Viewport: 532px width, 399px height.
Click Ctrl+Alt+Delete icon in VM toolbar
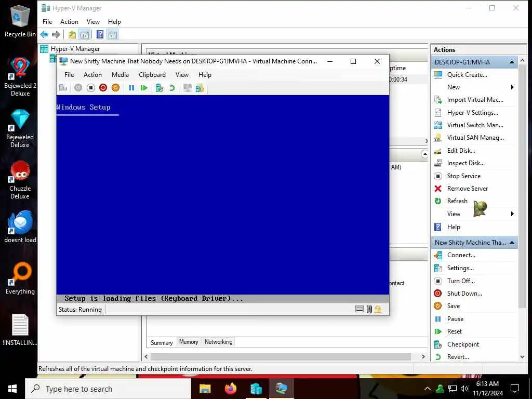pos(63,88)
